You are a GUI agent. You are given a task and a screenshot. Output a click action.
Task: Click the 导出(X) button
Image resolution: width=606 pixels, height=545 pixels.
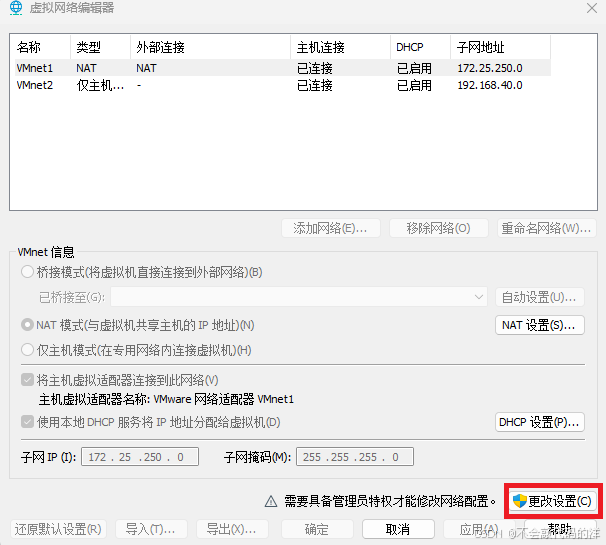coord(232,529)
